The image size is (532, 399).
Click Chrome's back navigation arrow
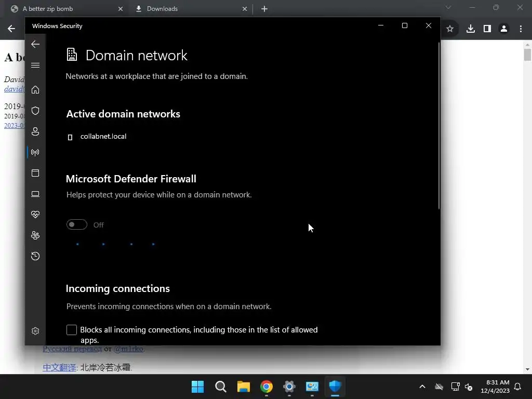tap(11, 29)
